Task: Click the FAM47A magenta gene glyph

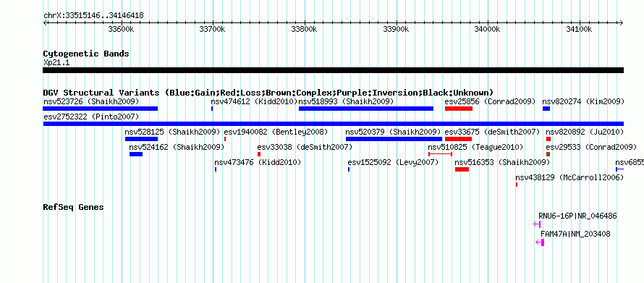Action: point(540,242)
